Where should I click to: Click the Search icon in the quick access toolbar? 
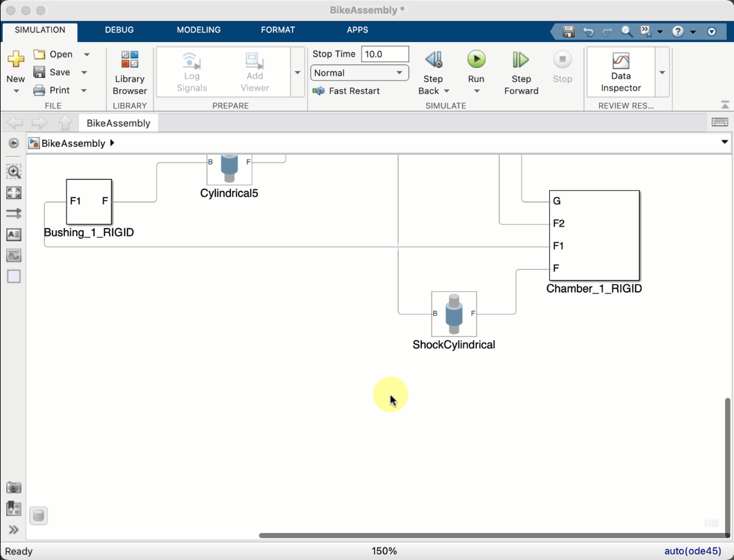[626, 31]
